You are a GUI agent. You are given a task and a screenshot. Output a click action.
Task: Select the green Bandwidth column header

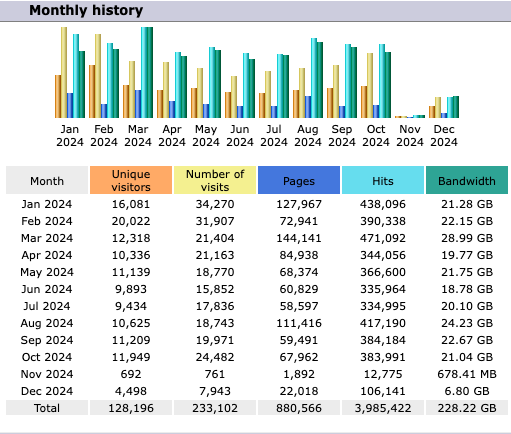tap(467, 180)
